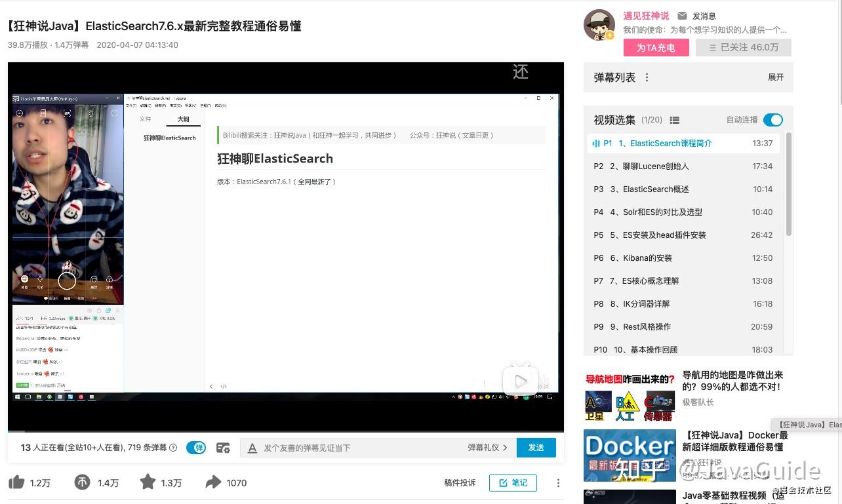Select P5 5、ES安装及head插件安装

pyautogui.click(x=683, y=235)
